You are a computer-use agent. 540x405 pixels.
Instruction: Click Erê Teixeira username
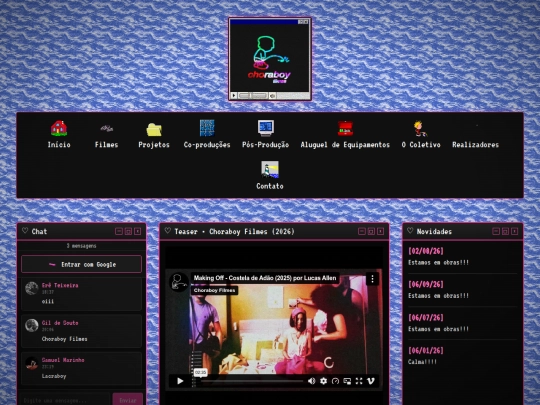coord(60,285)
